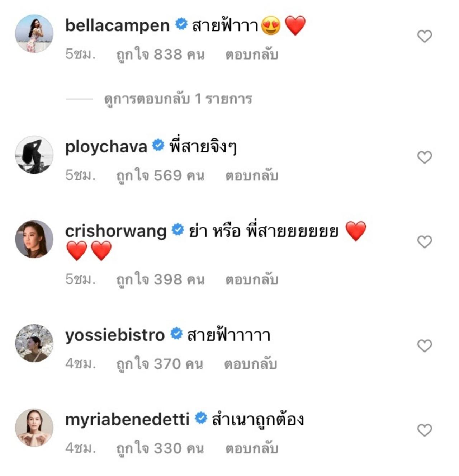Viewport: 459px width, 476px height.
Task: Like bellacampen's comment with heart icon
Action: [425, 36]
